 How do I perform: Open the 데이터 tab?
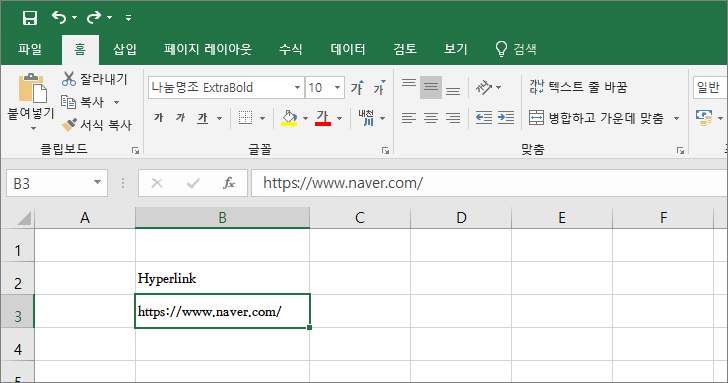coord(348,49)
